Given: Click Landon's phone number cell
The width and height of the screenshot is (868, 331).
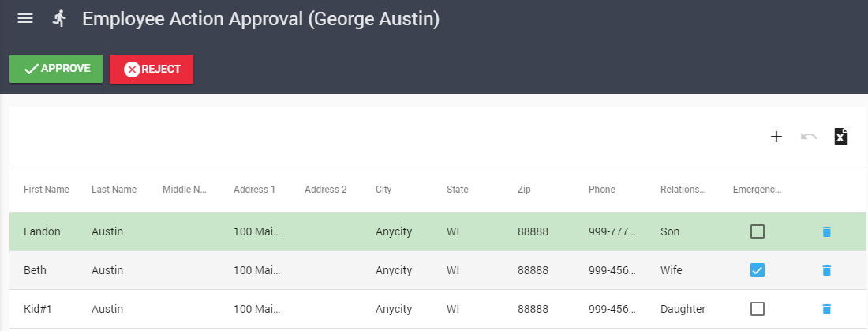Looking at the screenshot, I should [x=612, y=231].
